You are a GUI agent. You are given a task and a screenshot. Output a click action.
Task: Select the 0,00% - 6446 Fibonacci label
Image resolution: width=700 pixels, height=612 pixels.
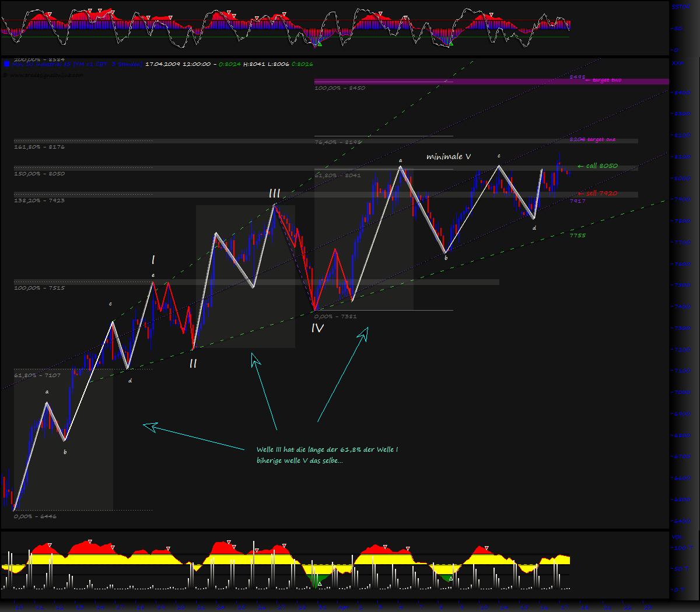pyautogui.click(x=35, y=516)
